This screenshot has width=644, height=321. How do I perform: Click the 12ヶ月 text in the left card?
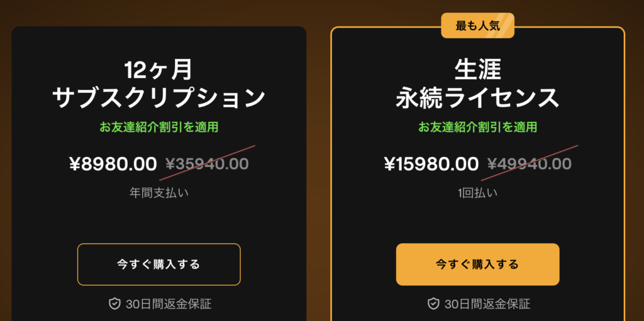pyautogui.click(x=158, y=70)
